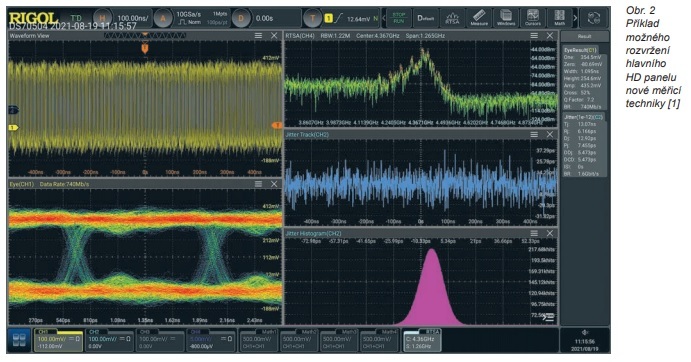The image size is (691, 362).
Task: Toggle the CH4 channel label
Action: tap(196, 332)
